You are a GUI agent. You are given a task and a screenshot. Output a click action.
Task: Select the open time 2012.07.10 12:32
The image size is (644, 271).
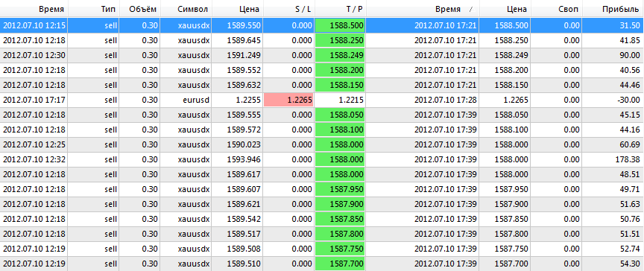(x=34, y=159)
